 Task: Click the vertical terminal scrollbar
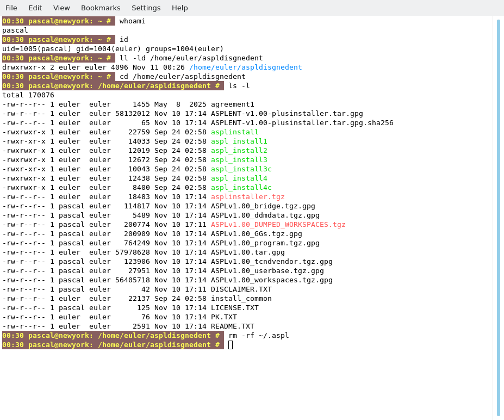(x=498, y=218)
